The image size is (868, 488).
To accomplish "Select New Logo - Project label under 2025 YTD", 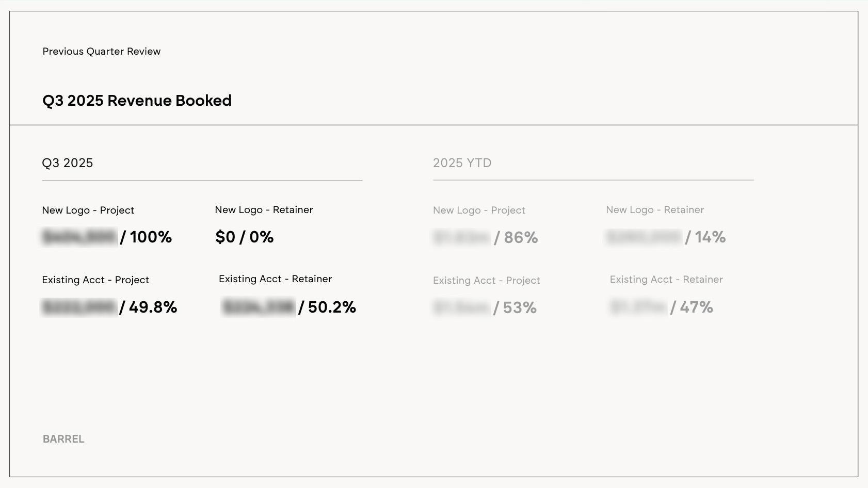I will point(479,210).
